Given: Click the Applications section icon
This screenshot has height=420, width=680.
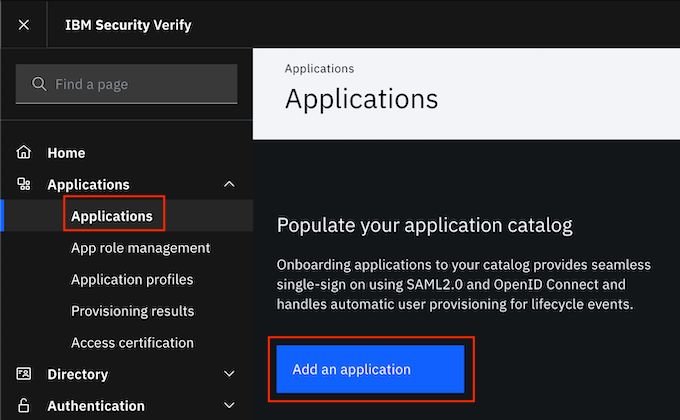Looking at the screenshot, I should [x=23, y=184].
